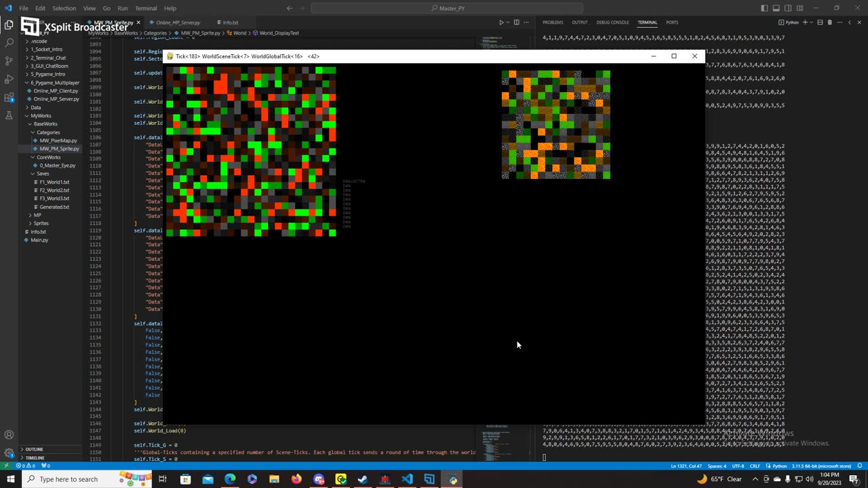Open the Terminal menu
The image size is (868, 488).
pos(146,8)
